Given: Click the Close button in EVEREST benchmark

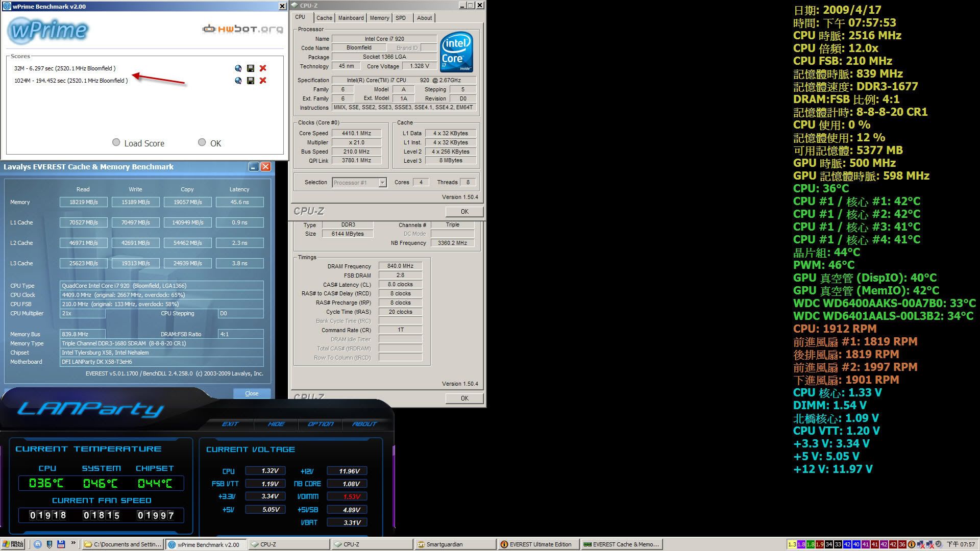Looking at the screenshot, I should 252,393.
